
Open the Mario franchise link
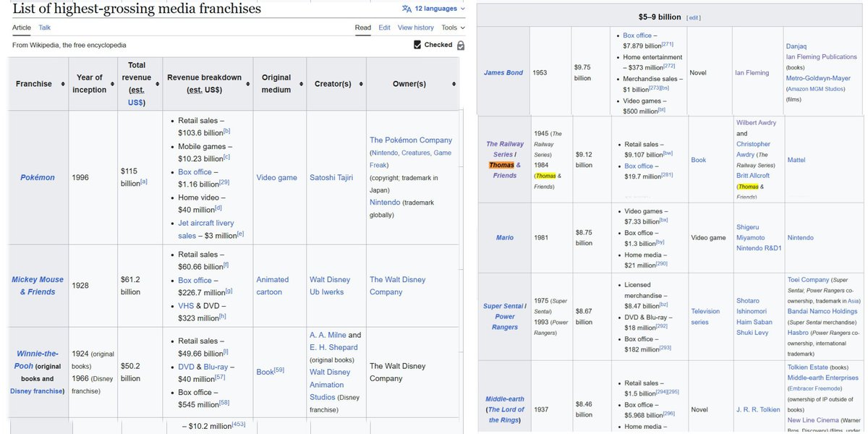point(505,237)
